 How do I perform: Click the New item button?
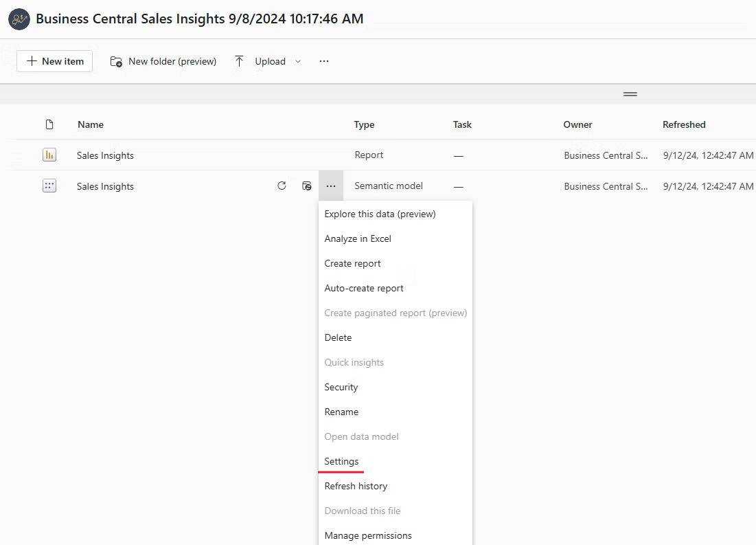[x=54, y=61]
